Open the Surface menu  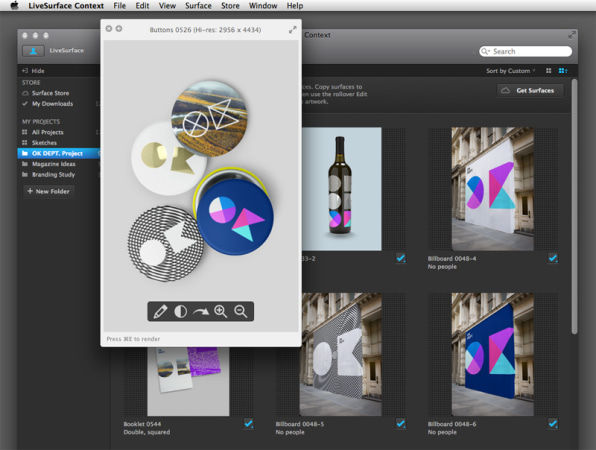[x=198, y=6]
